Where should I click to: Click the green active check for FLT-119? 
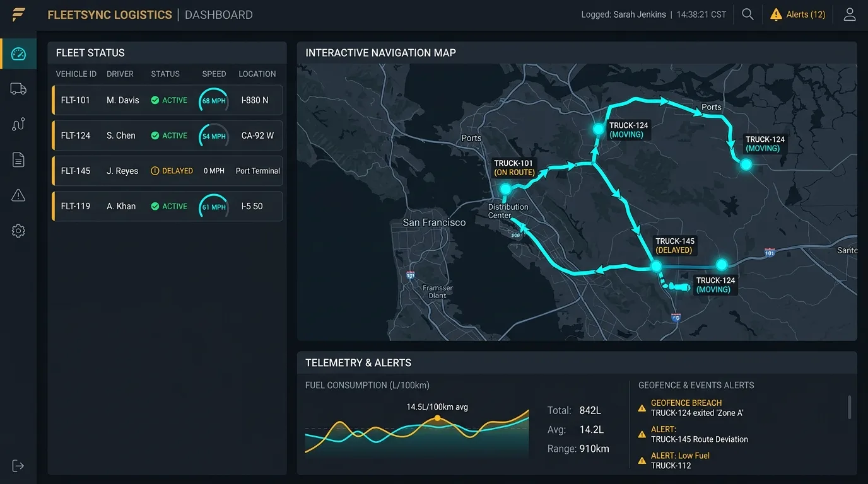(155, 206)
